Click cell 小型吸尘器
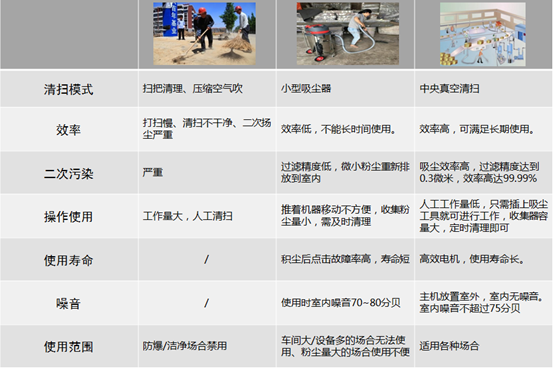 point(345,89)
